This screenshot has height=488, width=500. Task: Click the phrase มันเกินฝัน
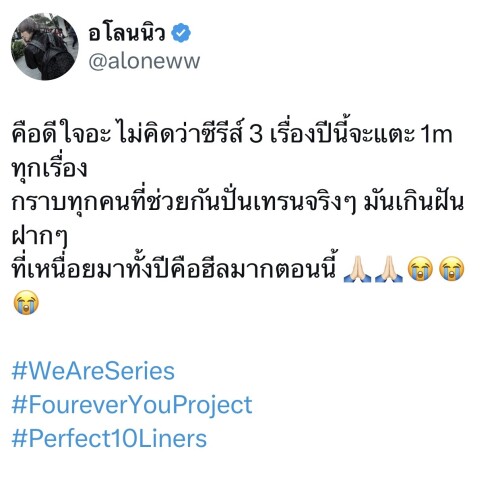click(x=413, y=202)
